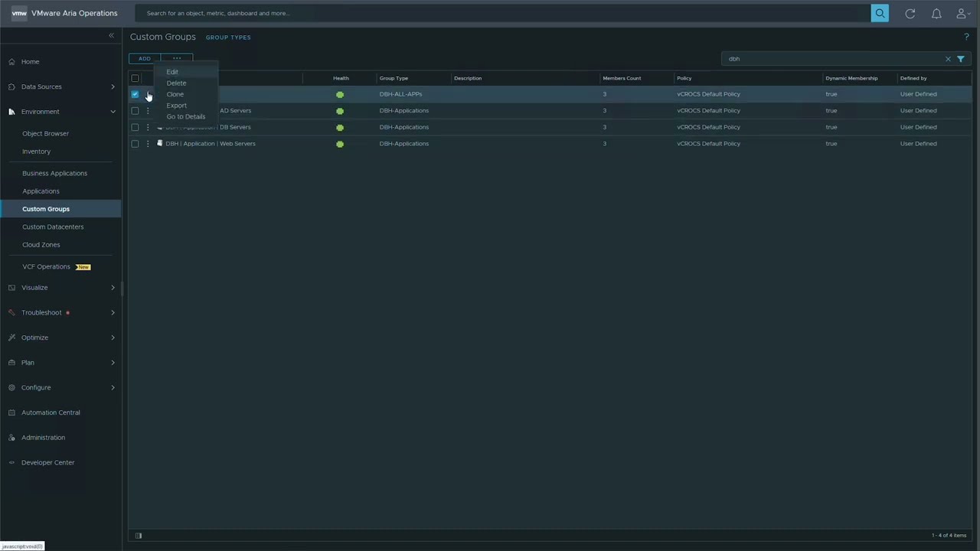Click DBH-ALL-APPs group type cell

(400, 94)
